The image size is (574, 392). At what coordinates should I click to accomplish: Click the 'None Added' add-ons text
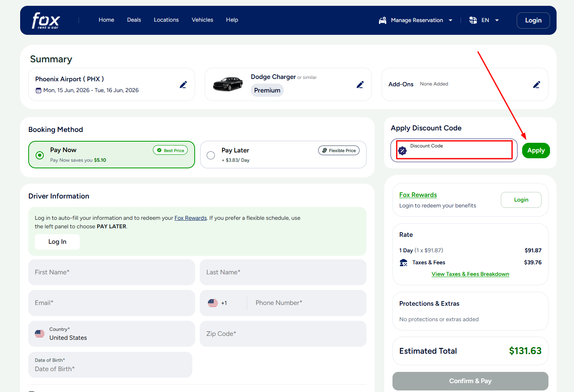click(x=434, y=84)
